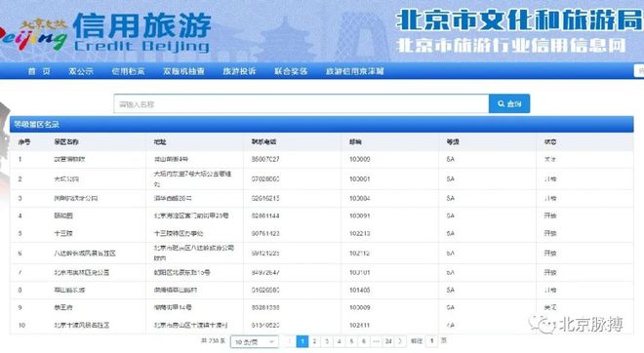Click the blue search button with magnifier icon
The image size is (644, 353).
click(509, 103)
